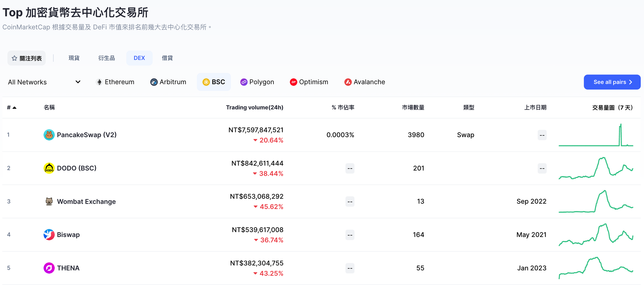Click Biswap 7-day volume chart
The image size is (644, 285).
tap(596, 235)
